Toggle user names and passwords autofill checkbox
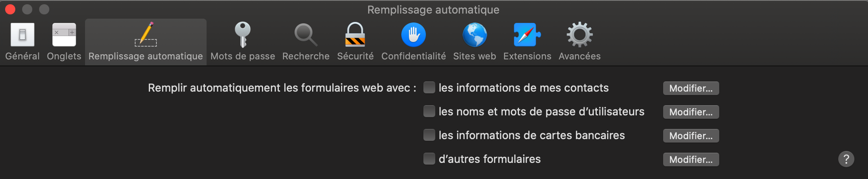 (429, 111)
